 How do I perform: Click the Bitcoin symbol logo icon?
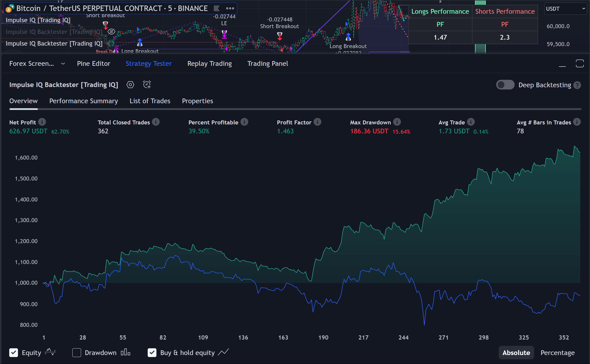coord(9,9)
